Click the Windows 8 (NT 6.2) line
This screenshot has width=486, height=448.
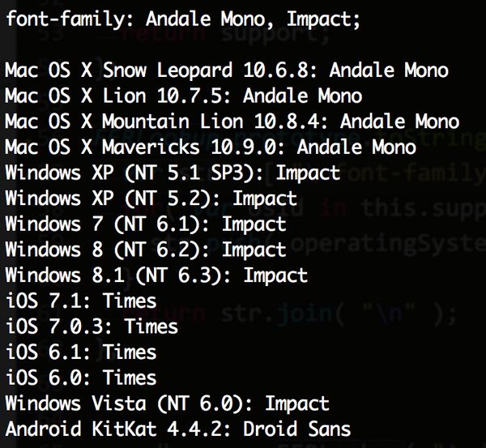click(x=145, y=250)
